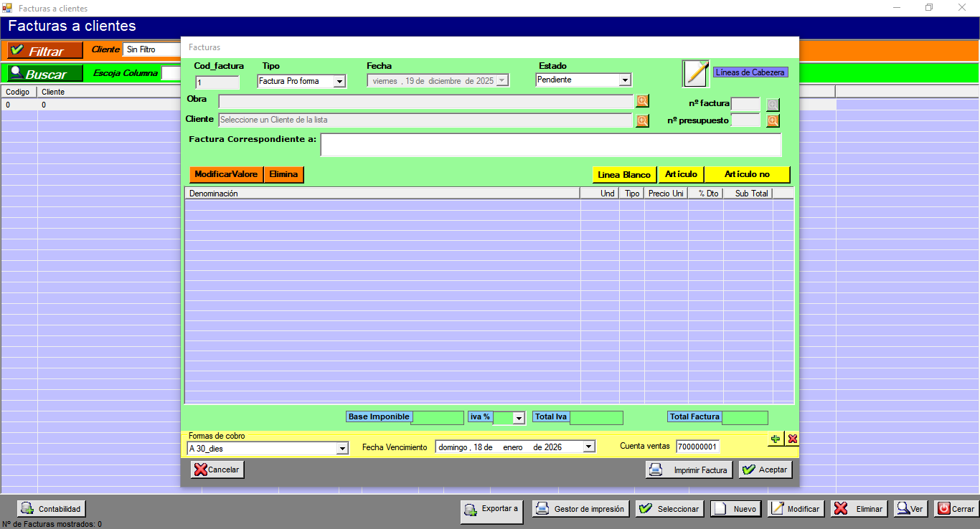Click the lookup icon beside nº presupuesto
Viewport: 980px width, 529px height.
pyautogui.click(x=773, y=120)
